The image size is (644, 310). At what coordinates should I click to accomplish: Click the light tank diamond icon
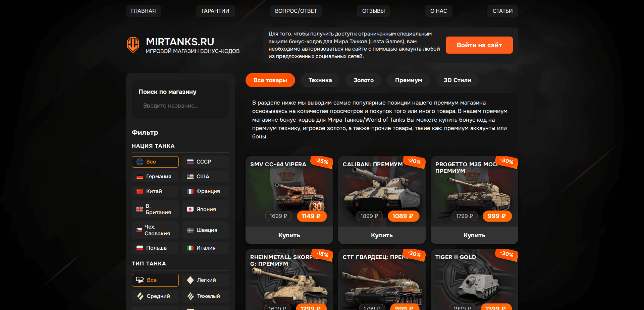(191, 280)
